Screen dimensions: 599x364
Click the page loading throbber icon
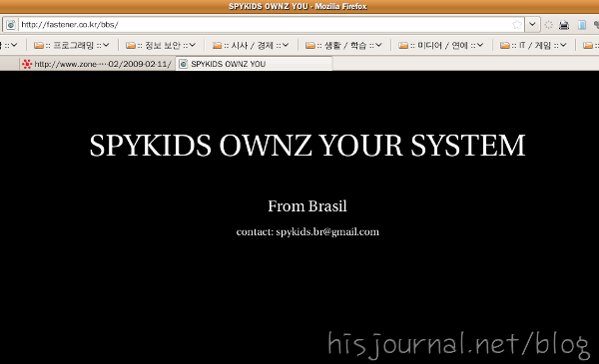(548, 25)
